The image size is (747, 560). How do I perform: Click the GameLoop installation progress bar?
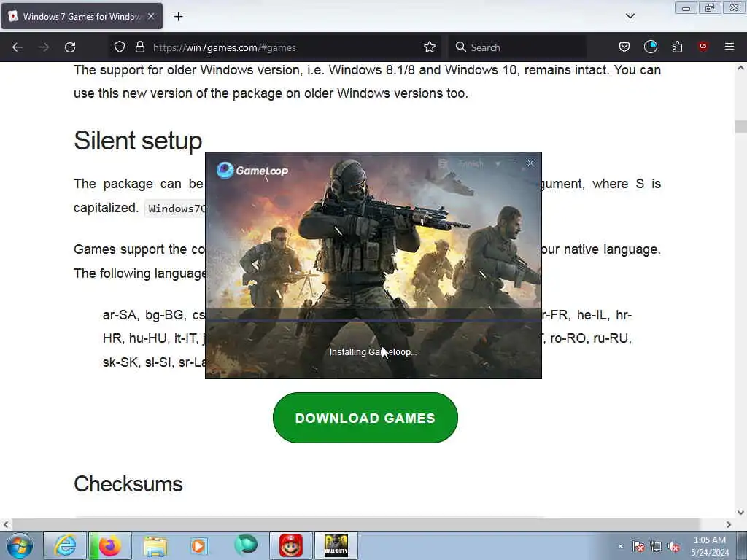pyautogui.click(x=373, y=321)
